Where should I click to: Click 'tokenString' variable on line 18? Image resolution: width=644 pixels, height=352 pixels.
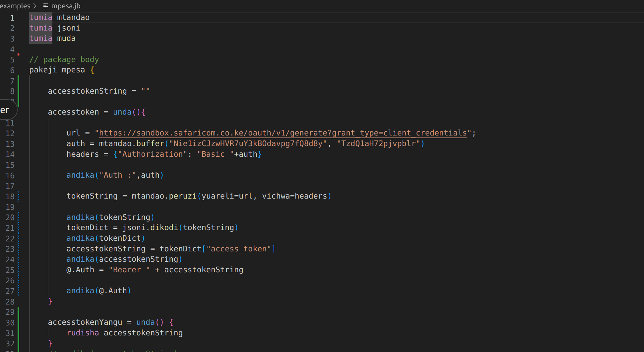[92, 196]
